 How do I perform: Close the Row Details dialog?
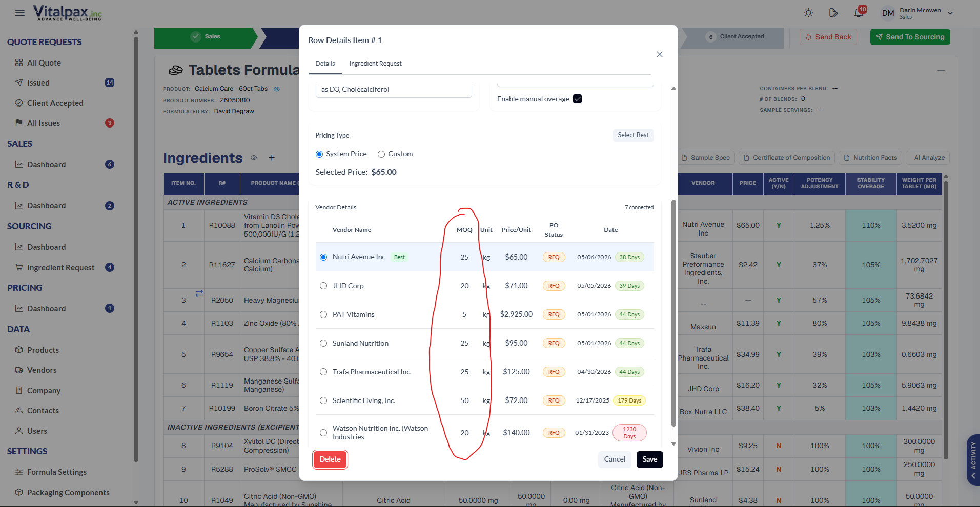point(660,54)
